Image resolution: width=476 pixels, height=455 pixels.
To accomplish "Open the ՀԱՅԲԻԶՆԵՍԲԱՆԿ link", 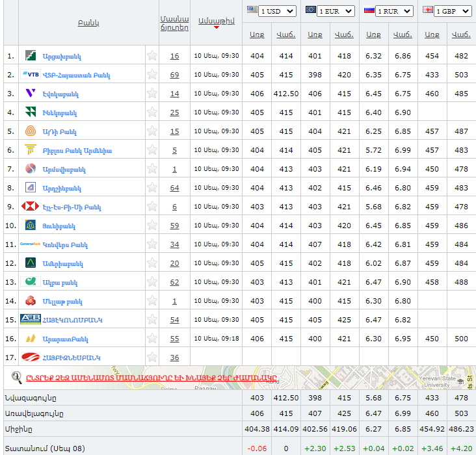I will pos(72,358).
